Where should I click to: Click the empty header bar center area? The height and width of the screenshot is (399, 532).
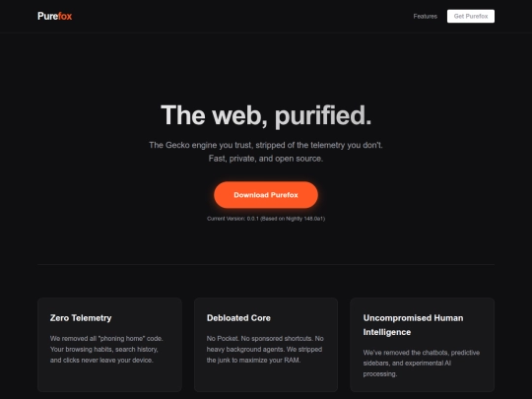[x=242, y=17]
